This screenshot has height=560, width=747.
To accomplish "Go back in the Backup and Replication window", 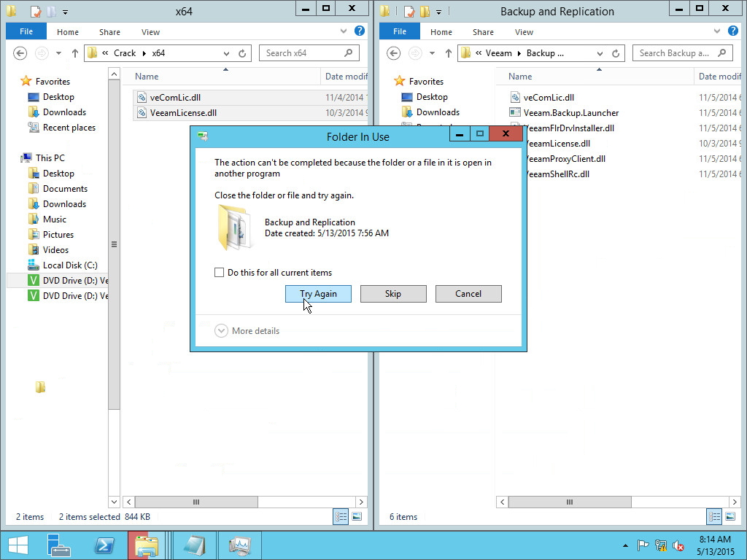I will 393,52.
